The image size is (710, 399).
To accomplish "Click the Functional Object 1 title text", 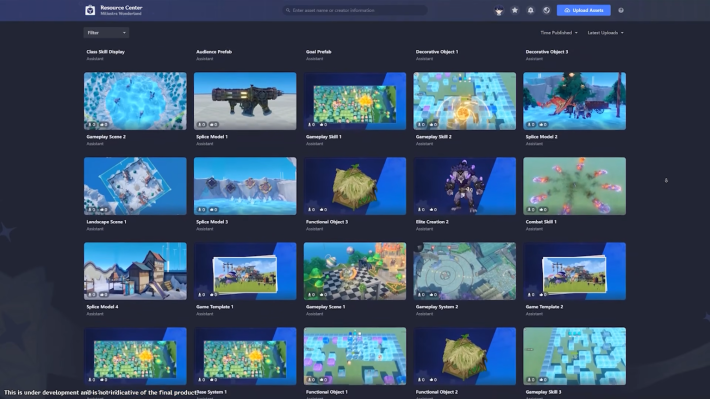I will 326,392.
